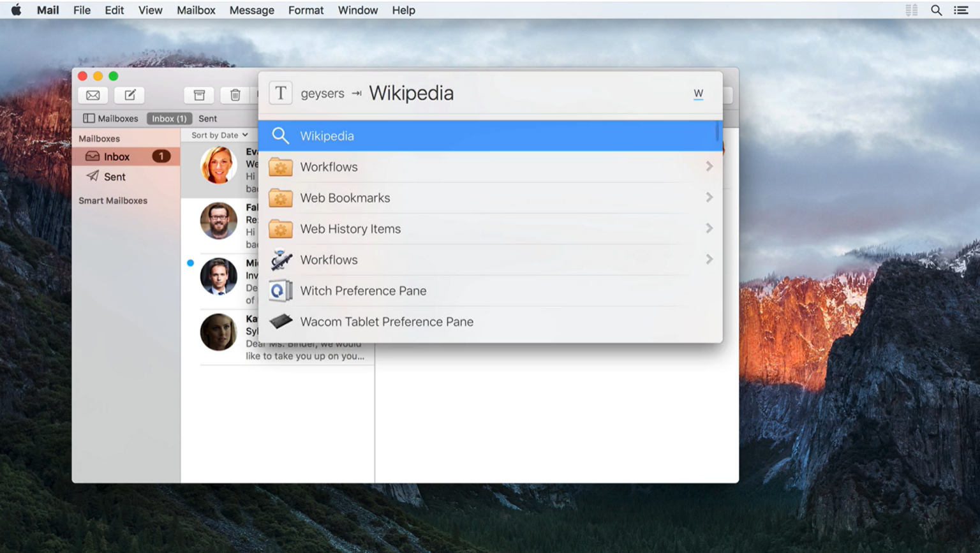The width and height of the screenshot is (980, 553).
Task: Click the Trash icon to delete message
Action: [x=235, y=94]
